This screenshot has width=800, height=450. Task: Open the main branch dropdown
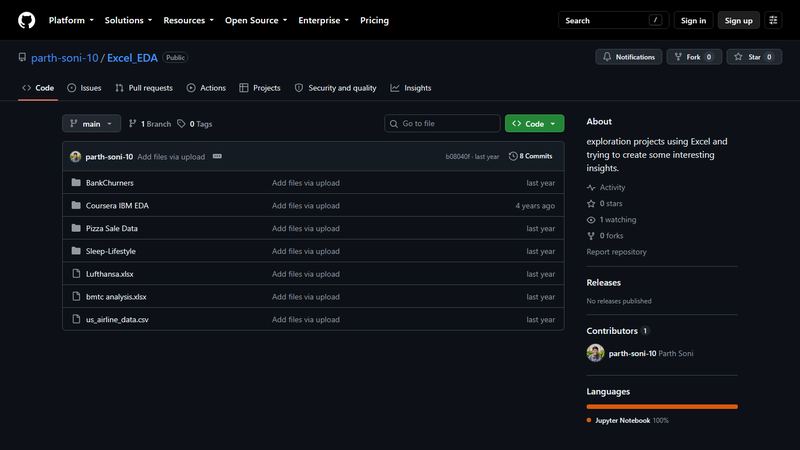click(x=91, y=123)
